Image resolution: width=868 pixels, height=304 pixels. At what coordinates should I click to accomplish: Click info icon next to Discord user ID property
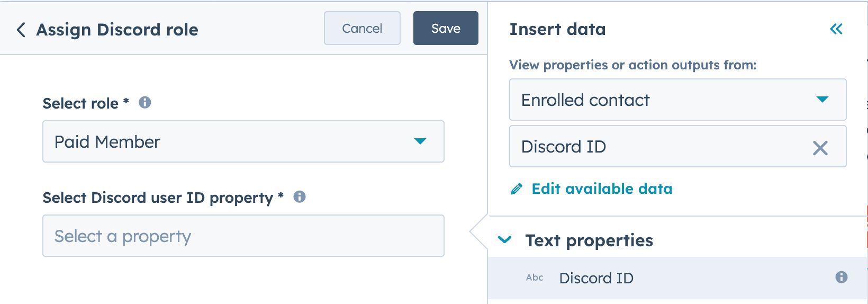coord(300,197)
